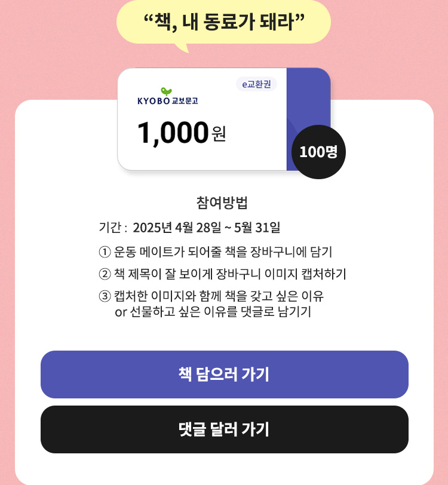Click the '기간 :' period label
Image resolution: width=448 pixels, height=485 pixels.
point(113,228)
